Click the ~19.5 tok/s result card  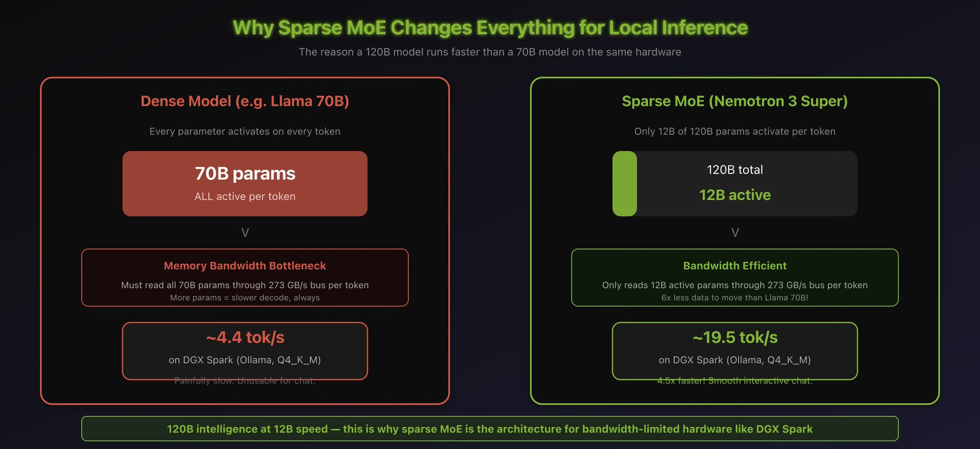(x=735, y=351)
